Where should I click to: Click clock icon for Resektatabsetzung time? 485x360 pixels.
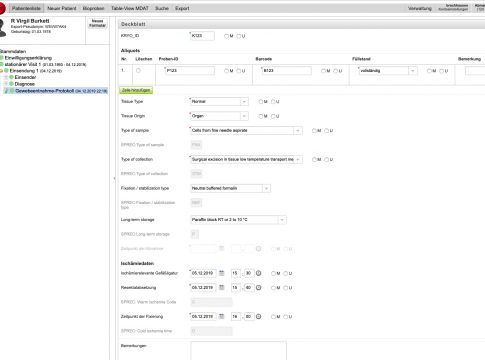(258, 288)
